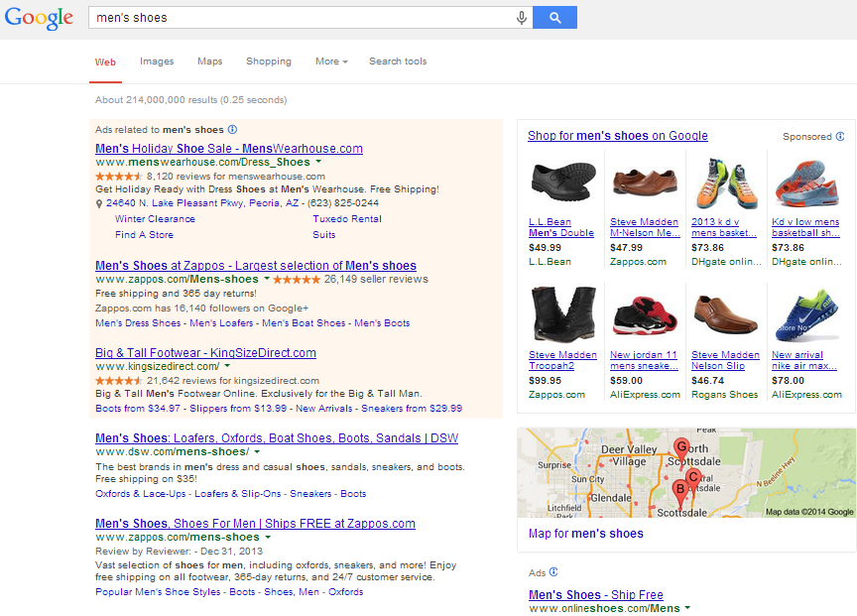Open L.L.Bean Men's Double product link

coord(561,227)
